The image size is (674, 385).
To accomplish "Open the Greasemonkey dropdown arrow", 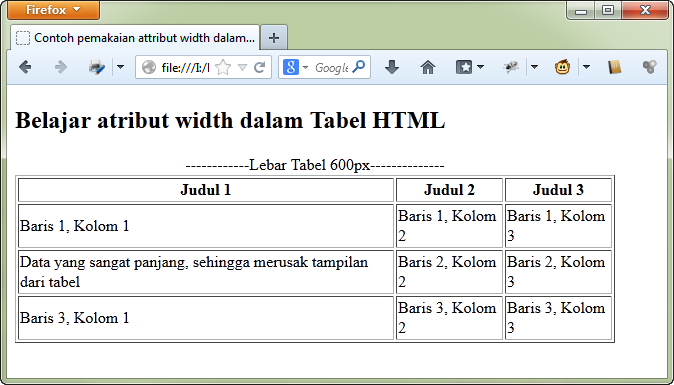I will click(586, 67).
